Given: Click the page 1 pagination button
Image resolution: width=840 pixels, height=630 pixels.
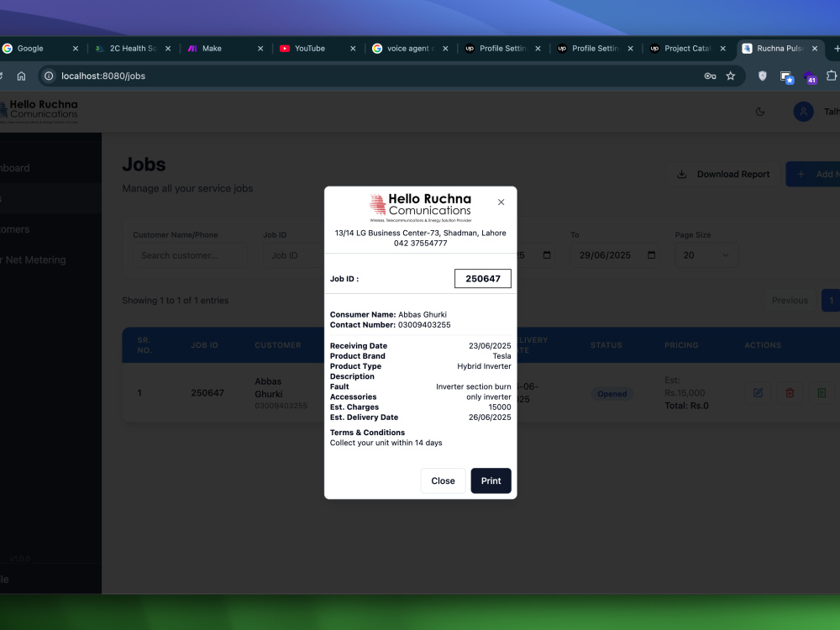Looking at the screenshot, I should point(831,300).
